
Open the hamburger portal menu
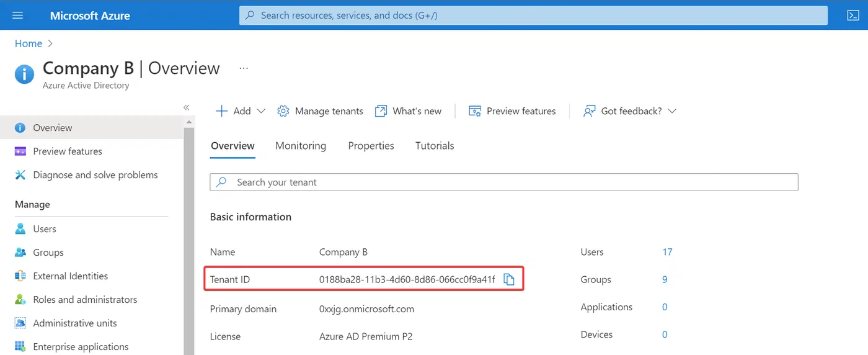tap(17, 15)
